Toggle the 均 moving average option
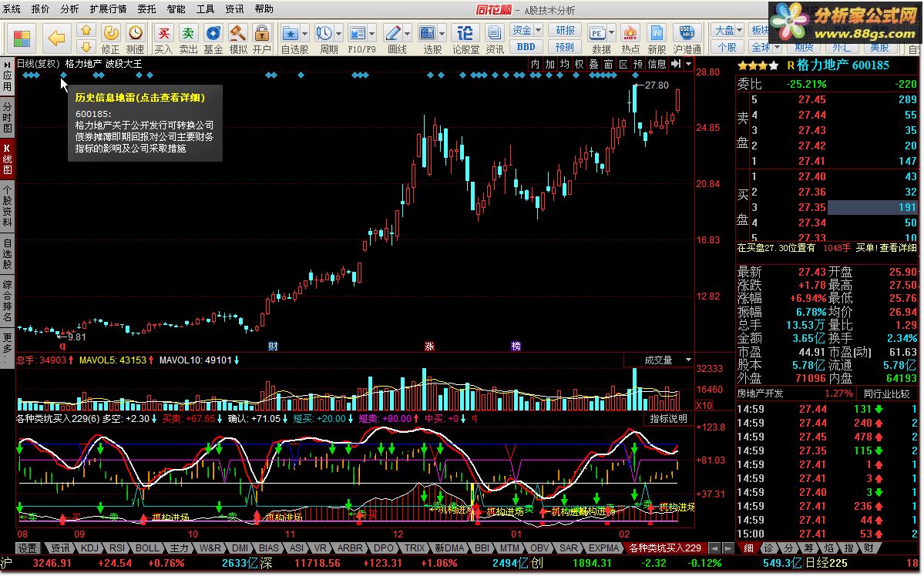This screenshot has width=924, height=576. point(565,64)
